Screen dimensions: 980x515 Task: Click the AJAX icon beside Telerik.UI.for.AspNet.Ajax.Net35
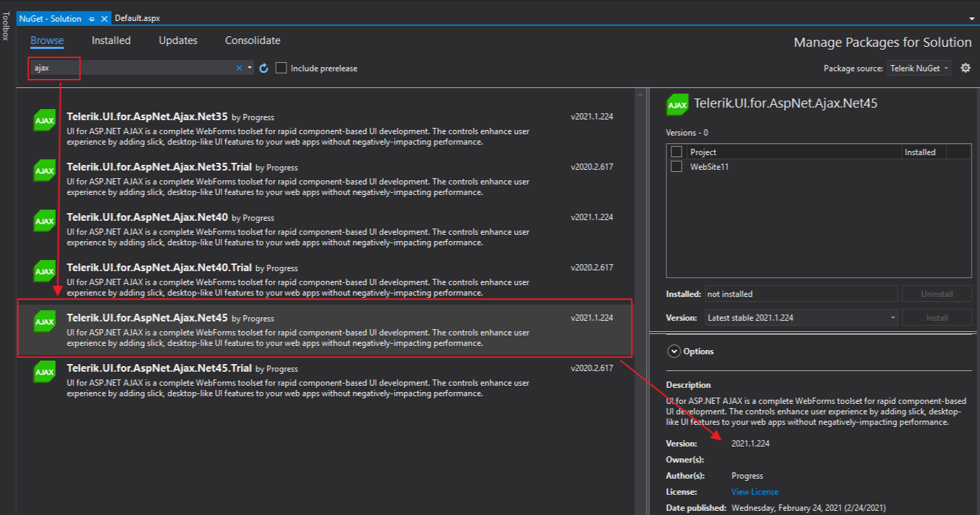pos(44,120)
